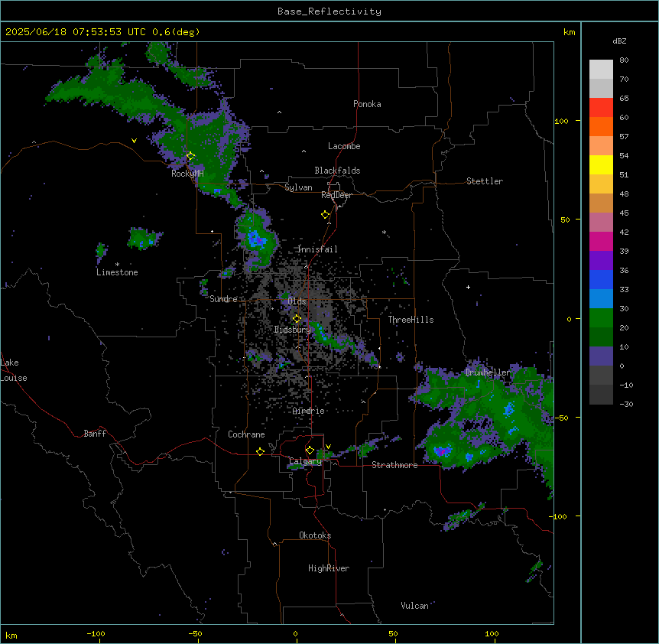Image resolution: width=659 pixels, height=644 pixels.
Task: Click the Didsbury town label
Action: tap(293, 330)
